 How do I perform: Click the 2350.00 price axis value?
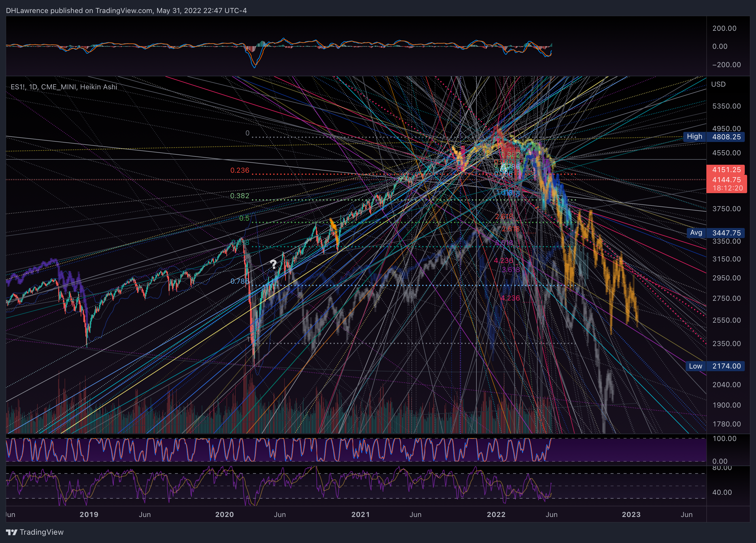[x=726, y=344]
